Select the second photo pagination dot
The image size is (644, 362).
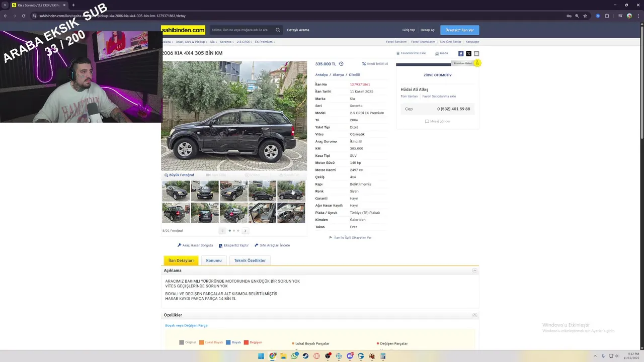pyautogui.click(x=234, y=231)
